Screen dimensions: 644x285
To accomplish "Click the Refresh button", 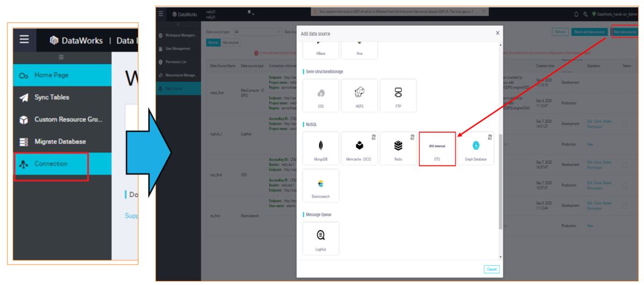I will [x=560, y=32].
